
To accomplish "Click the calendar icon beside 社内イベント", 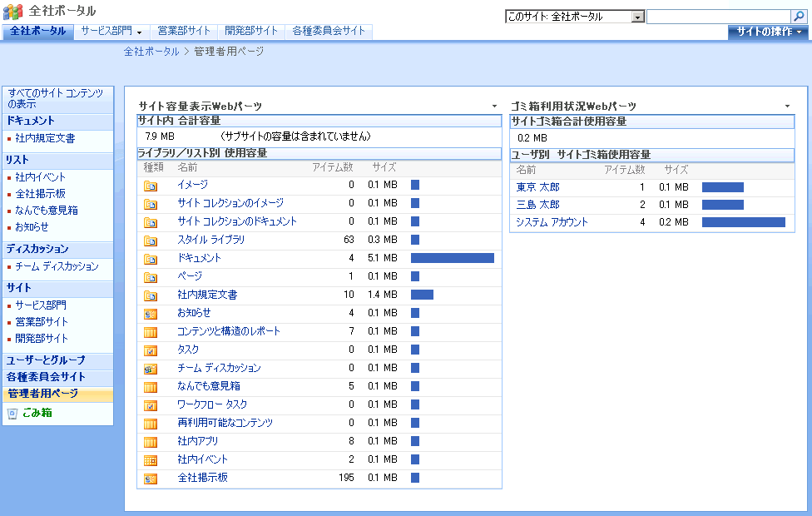I will click(151, 459).
